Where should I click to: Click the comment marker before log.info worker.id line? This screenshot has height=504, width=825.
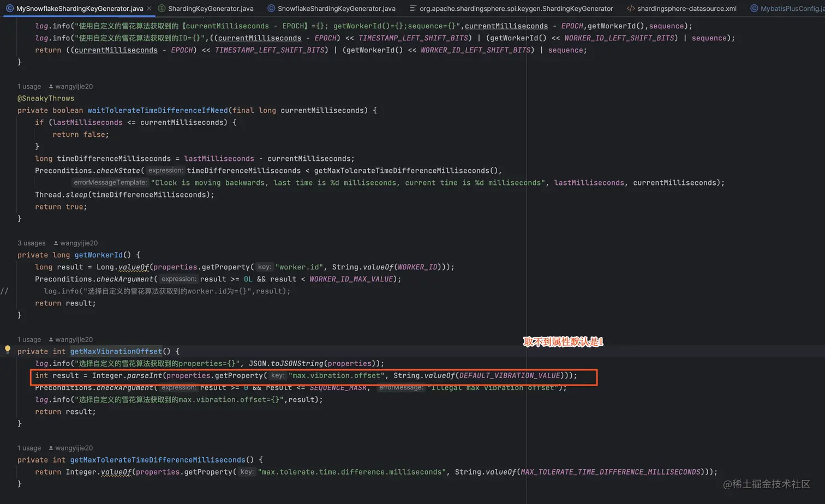(4, 291)
